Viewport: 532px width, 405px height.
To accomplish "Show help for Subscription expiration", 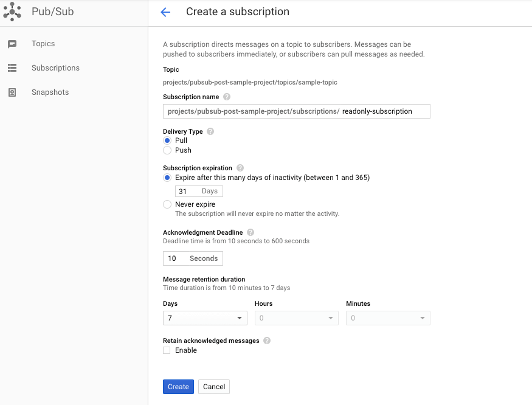I will point(240,168).
